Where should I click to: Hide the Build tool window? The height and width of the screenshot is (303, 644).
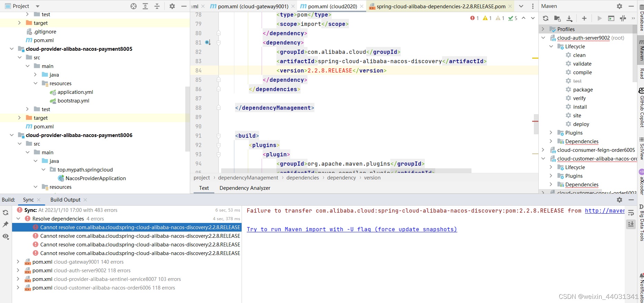click(631, 200)
